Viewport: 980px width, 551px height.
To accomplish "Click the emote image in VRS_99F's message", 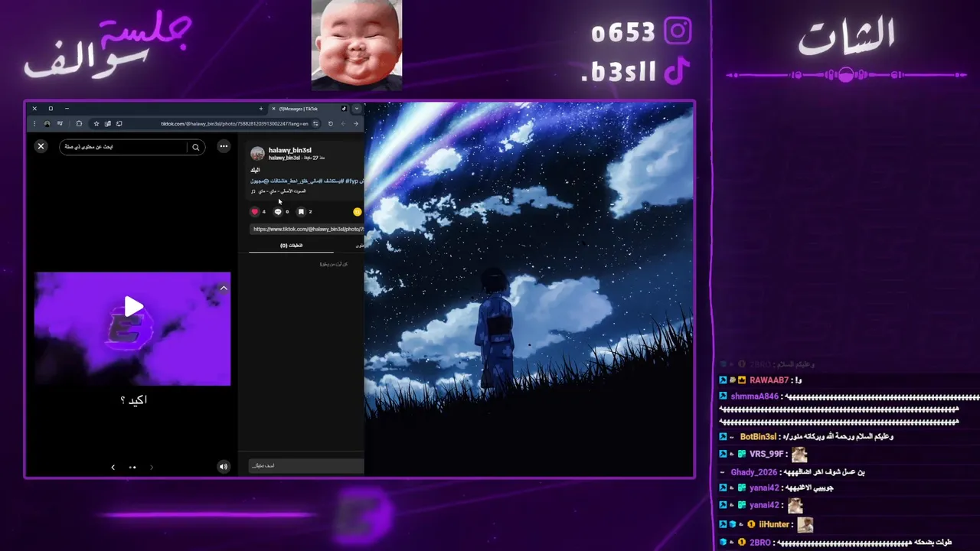I will pyautogui.click(x=799, y=455).
